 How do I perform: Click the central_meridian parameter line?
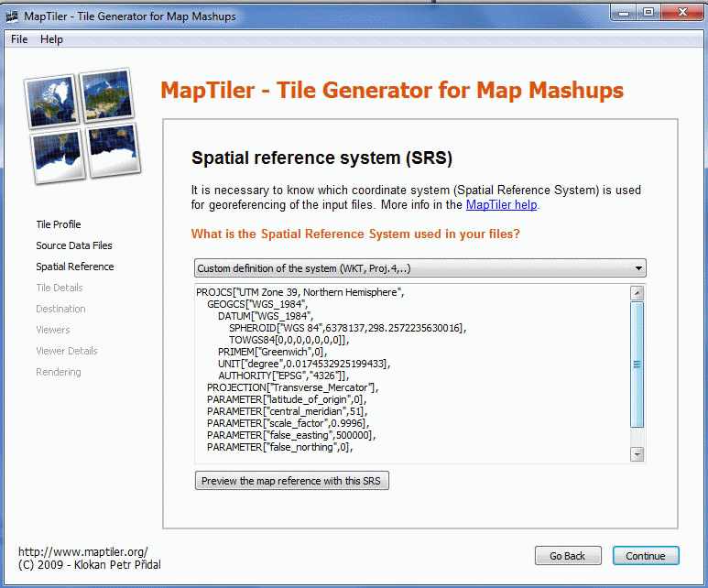[x=288, y=411]
